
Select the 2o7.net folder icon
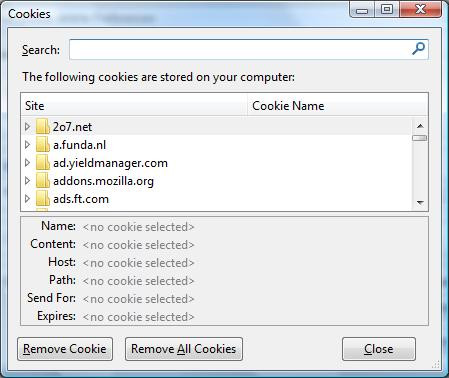pos(43,127)
